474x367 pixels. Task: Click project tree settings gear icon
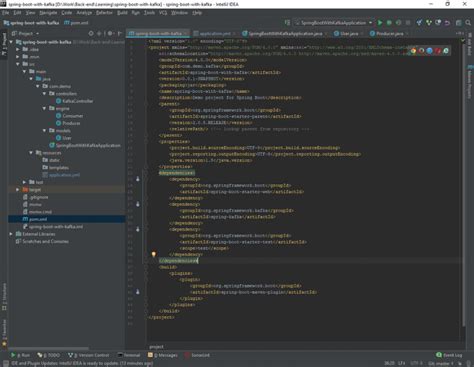[110, 33]
